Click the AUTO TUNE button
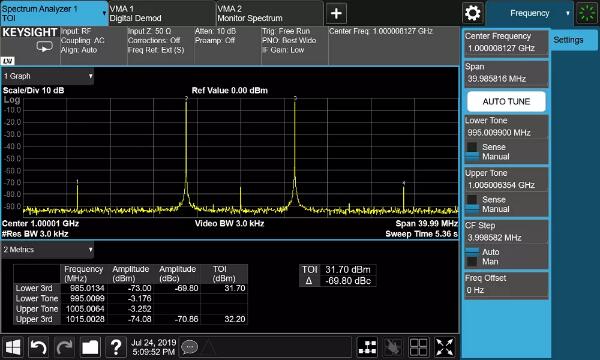The width and height of the screenshot is (600, 360). click(506, 101)
